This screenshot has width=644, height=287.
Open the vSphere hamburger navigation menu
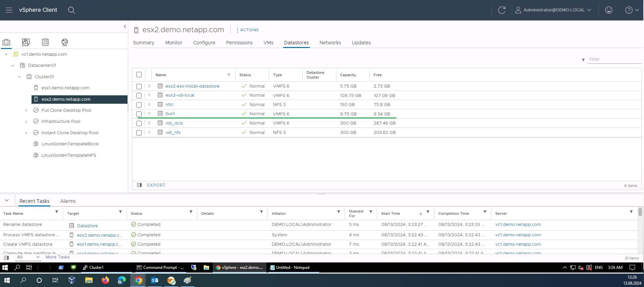point(9,10)
